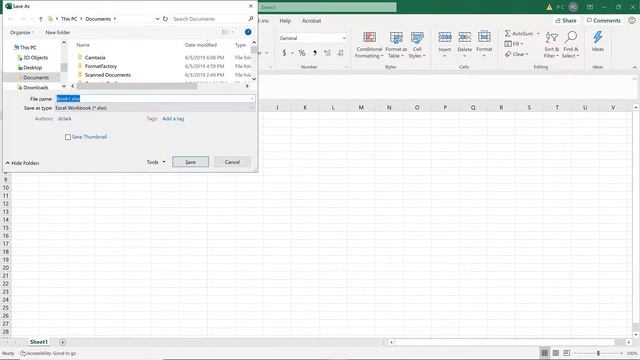The image size is (640, 360).
Task: Expand the address bar history dropdown
Action: (157, 19)
